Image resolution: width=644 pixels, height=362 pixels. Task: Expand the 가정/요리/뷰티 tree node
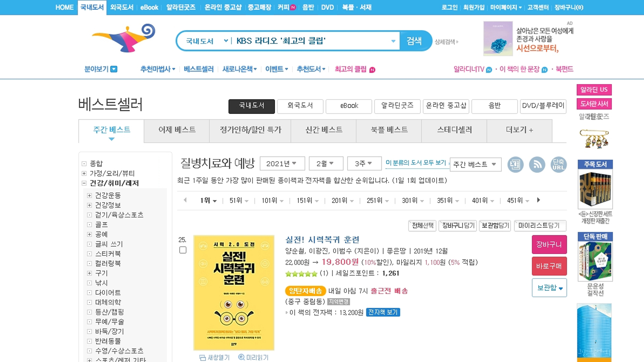click(x=84, y=173)
